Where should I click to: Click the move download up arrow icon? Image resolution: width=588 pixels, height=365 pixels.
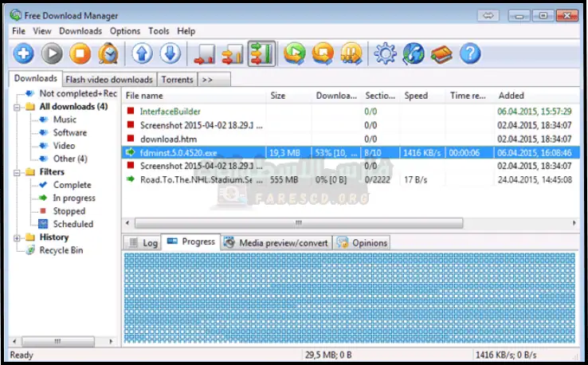(143, 53)
